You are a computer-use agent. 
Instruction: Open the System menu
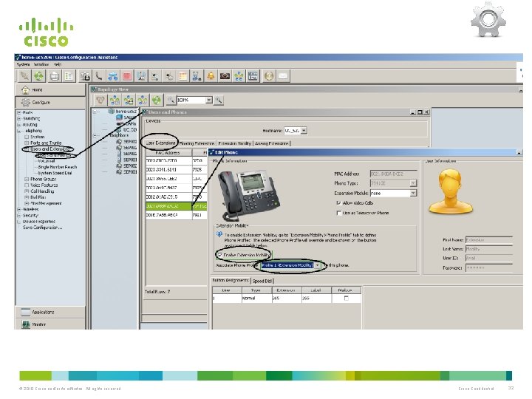pyautogui.click(x=23, y=64)
